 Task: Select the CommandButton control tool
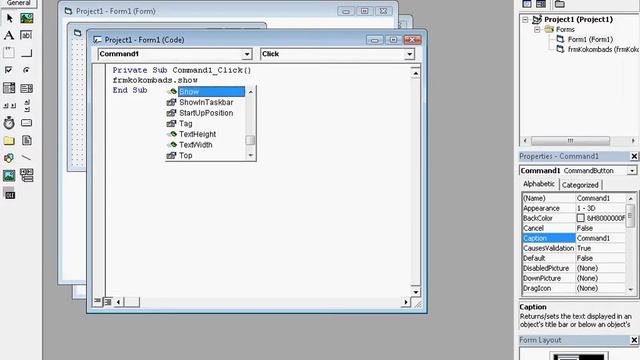[27, 53]
